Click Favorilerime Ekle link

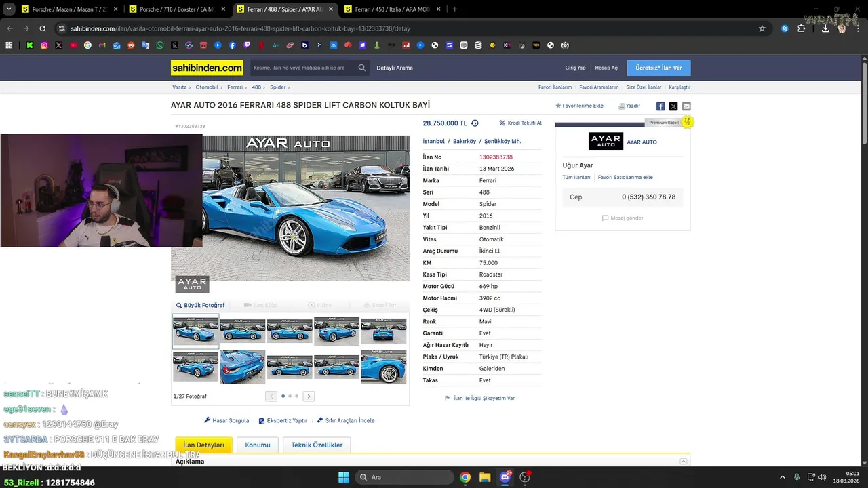coord(579,106)
